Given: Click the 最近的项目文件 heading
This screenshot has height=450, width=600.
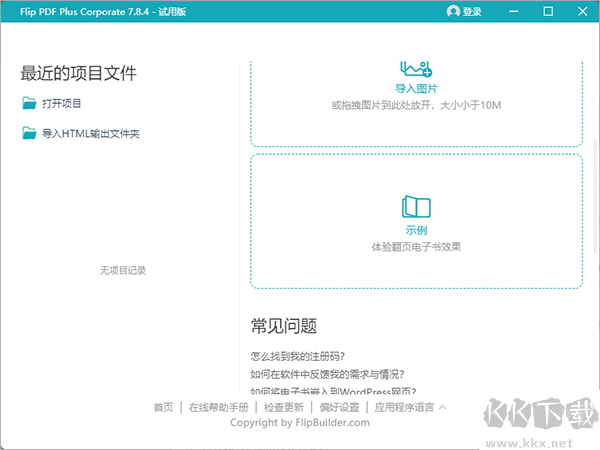Looking at the screenshot, I should (78, 73).
